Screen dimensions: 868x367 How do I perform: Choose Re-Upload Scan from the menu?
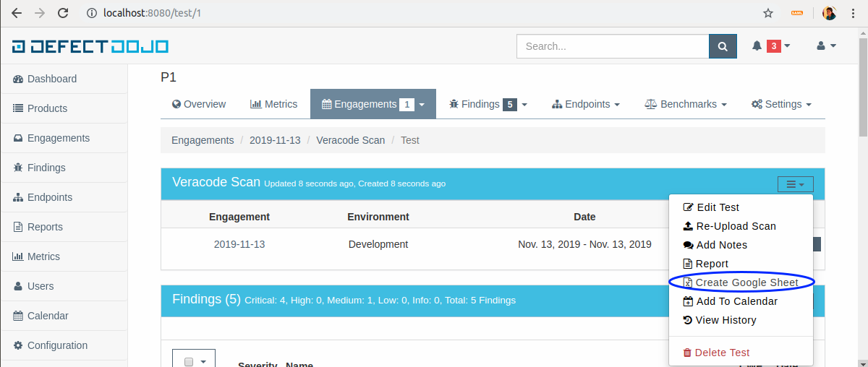(736, 226)
